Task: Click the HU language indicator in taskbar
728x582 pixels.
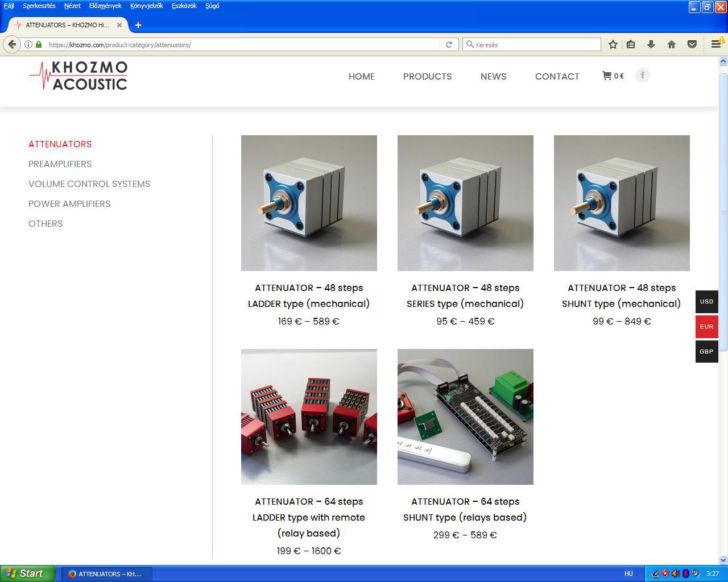Action: pyautogui.click(x=628, y=573)
